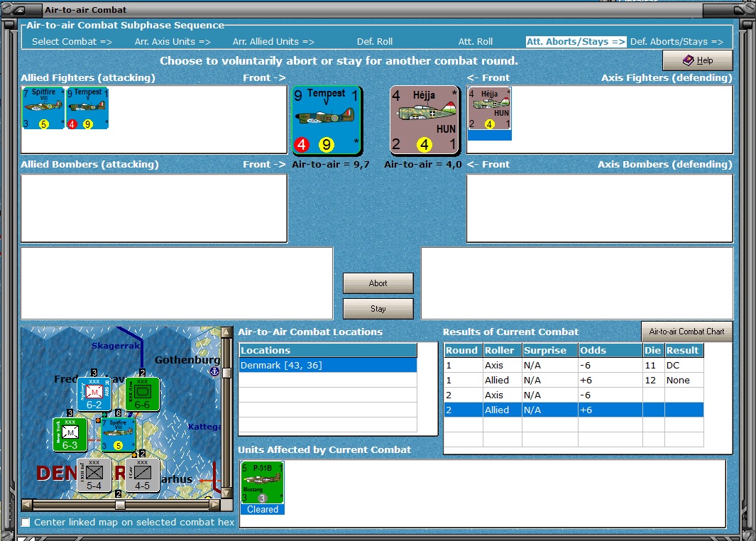Click the Gothenburg city label on the map

coord(187,360)
